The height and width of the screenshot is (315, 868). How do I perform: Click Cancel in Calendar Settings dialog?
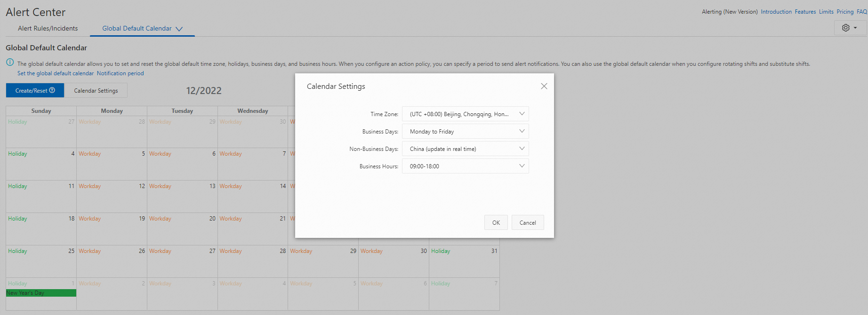point(527,223)
